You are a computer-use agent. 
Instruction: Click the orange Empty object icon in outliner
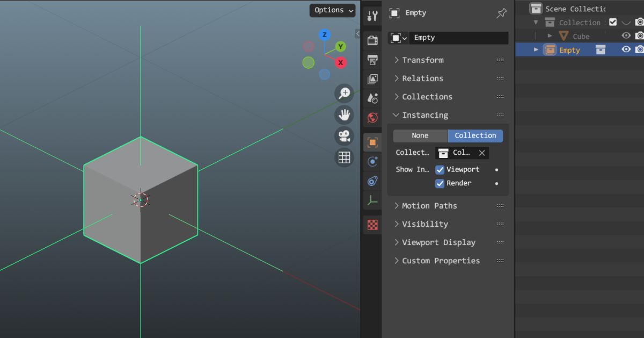(550, 50)
